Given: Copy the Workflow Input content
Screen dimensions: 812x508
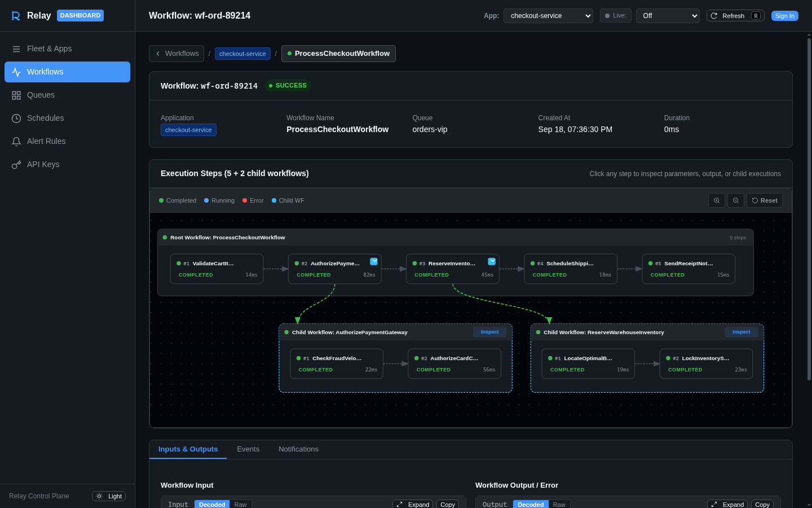Looking at the screenshot, I should point(448,504).
